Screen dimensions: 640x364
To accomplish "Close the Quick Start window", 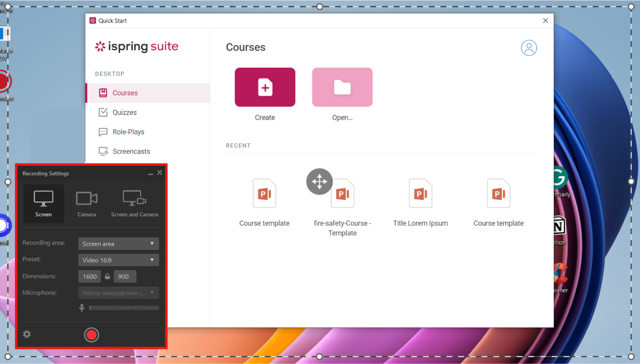I will tap(545, 20).
